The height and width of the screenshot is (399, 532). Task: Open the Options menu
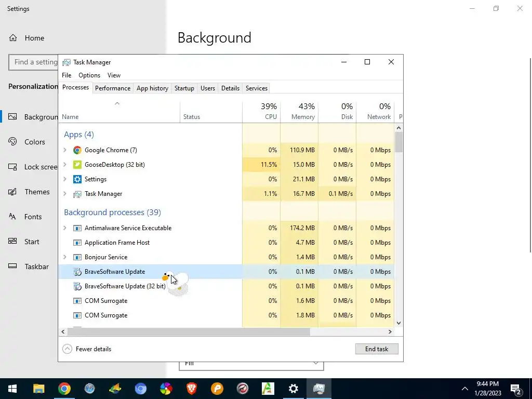pos(89,75)
